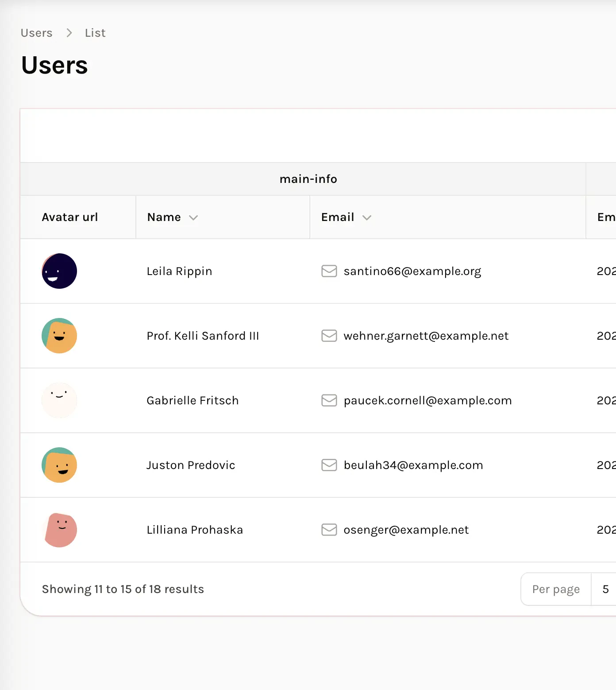Click the envelope icon beside osenger@example.net
This screenshot has width=616, height=690.
(329, 530)
